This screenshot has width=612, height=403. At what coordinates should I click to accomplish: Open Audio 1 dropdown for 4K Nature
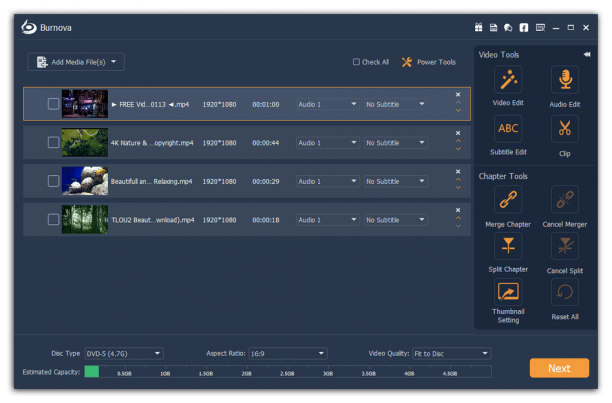(327, 143)
